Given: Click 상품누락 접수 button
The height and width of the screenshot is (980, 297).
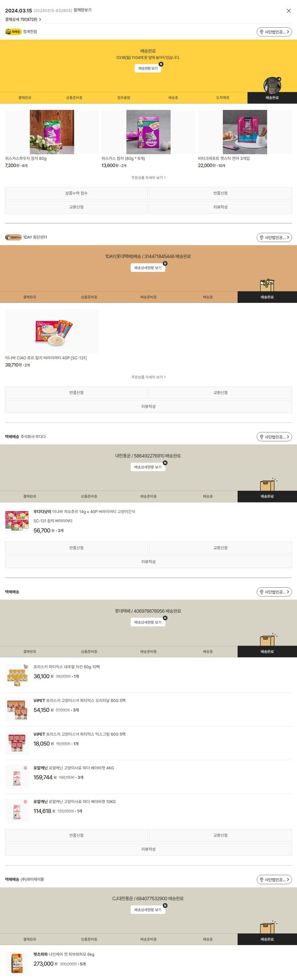Looking at the screenshot, I should coord(76,193).
